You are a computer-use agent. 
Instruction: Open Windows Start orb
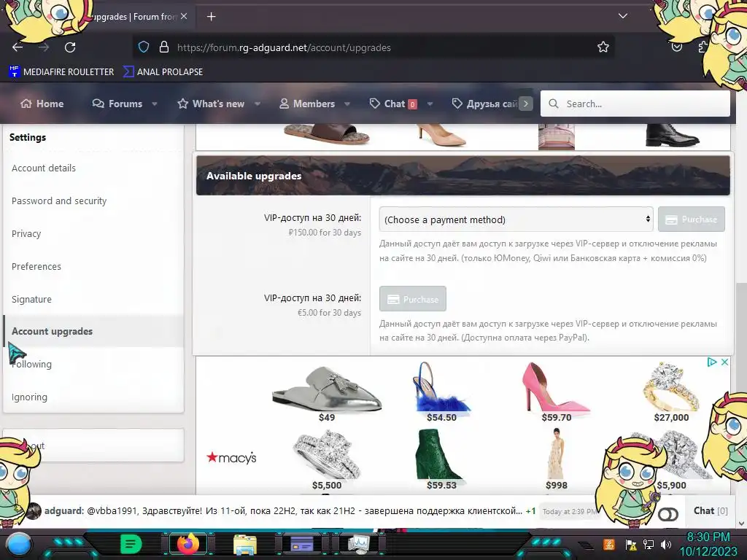tap(19, 544)
